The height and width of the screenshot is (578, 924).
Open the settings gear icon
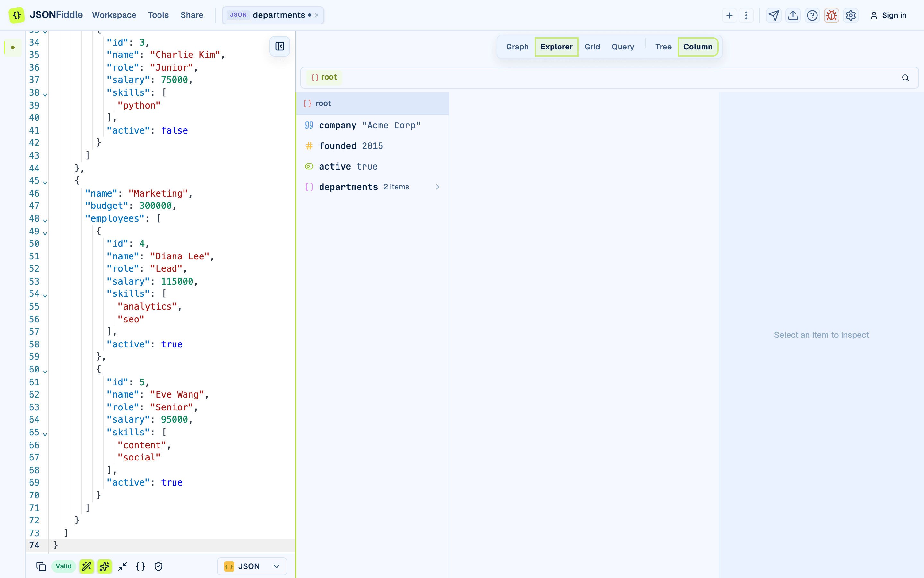pos(851,15)
